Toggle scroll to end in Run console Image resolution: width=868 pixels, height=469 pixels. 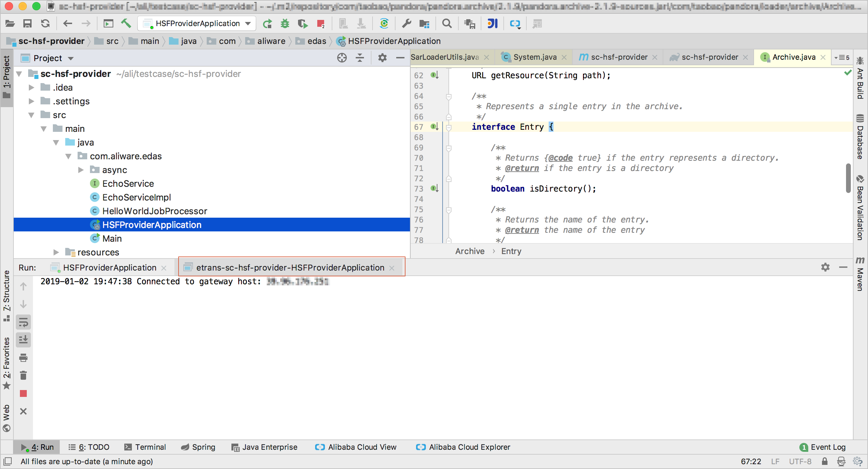[x=23, y=340]
